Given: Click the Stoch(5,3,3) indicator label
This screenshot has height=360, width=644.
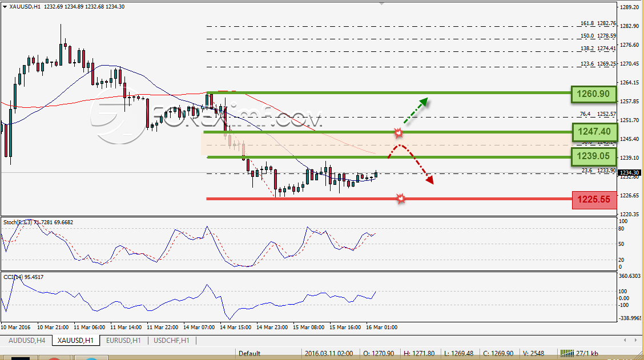Looking at the screenshot, I should click(38, 222).
